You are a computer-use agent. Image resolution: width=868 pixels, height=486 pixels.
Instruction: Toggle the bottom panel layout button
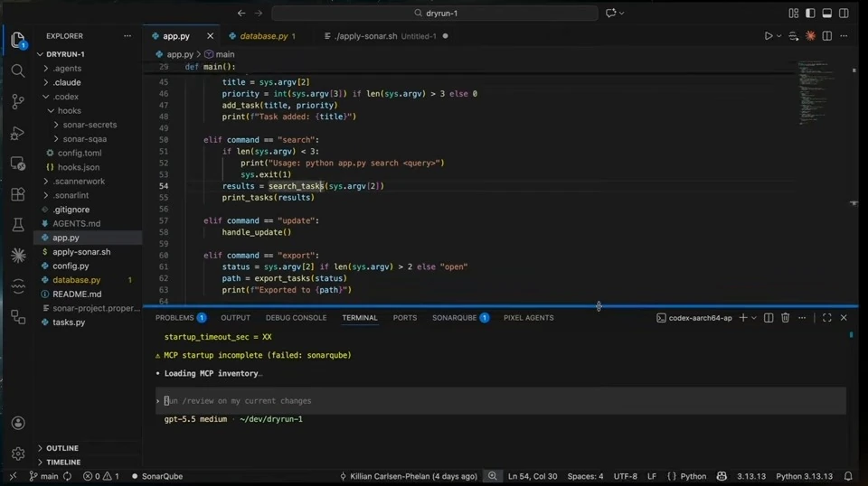point(827,13)
